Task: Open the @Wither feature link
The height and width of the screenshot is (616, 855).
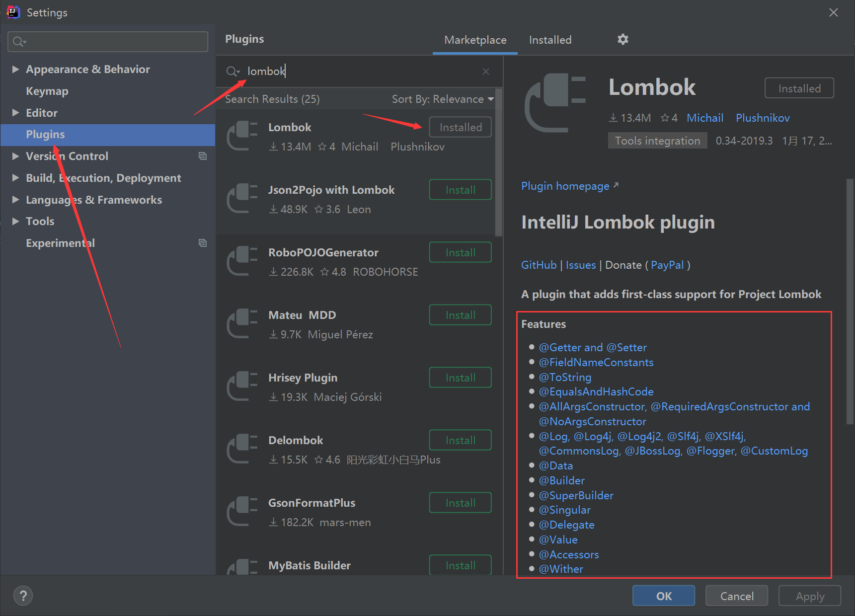Action: [x=561, y=569]
